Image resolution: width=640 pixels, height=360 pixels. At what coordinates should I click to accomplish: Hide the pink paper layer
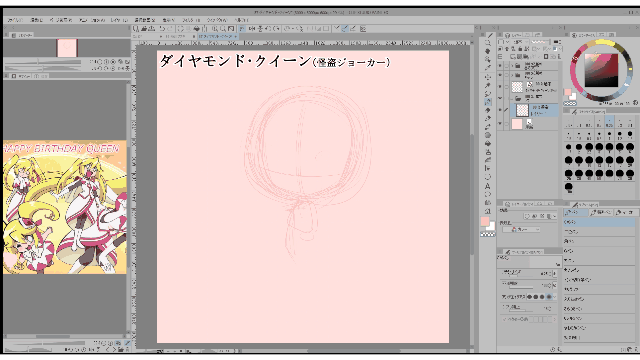click(x=500, y=124)
